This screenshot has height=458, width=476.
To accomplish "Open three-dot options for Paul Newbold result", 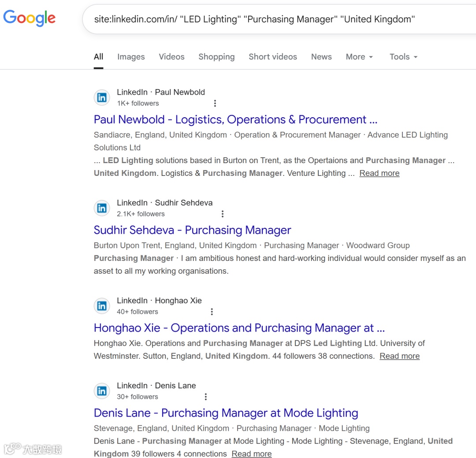I will [x=215, y=103].
